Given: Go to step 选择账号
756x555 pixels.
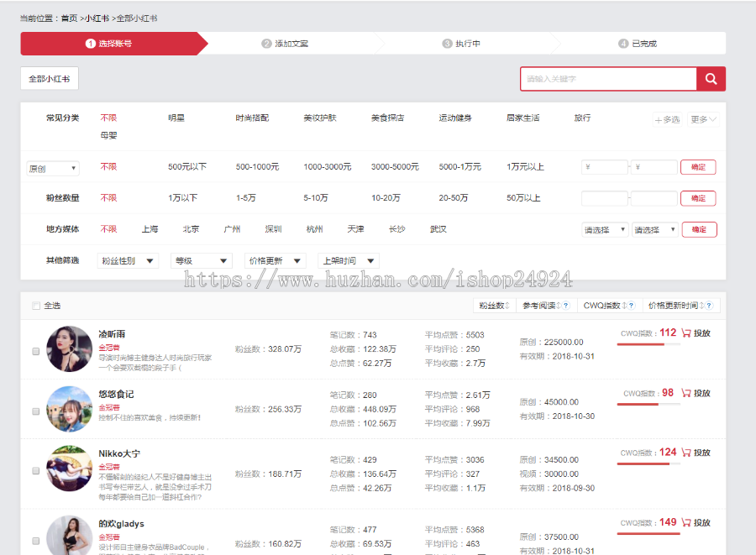Looking at the screenshot, I should [114, 44].
